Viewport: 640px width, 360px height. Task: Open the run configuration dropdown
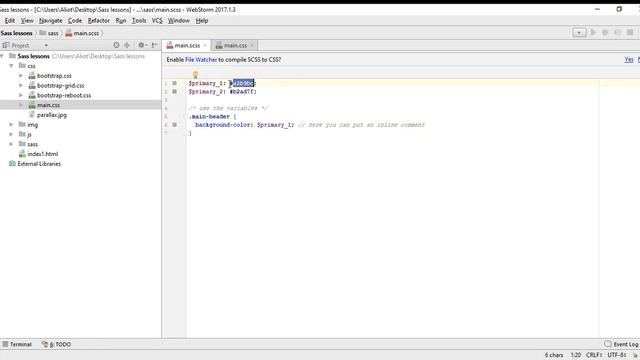(x=579, y=33)
